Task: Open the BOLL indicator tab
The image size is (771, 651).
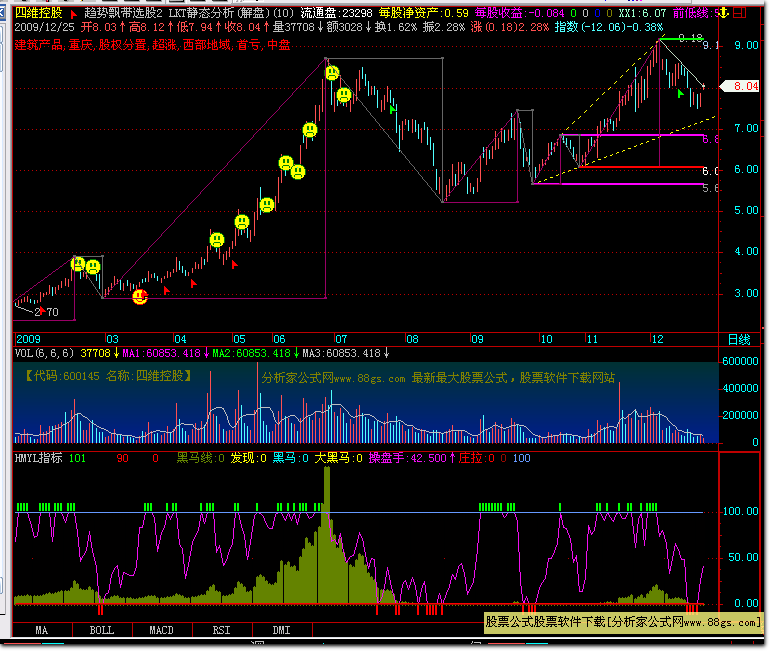Action: 101,630
